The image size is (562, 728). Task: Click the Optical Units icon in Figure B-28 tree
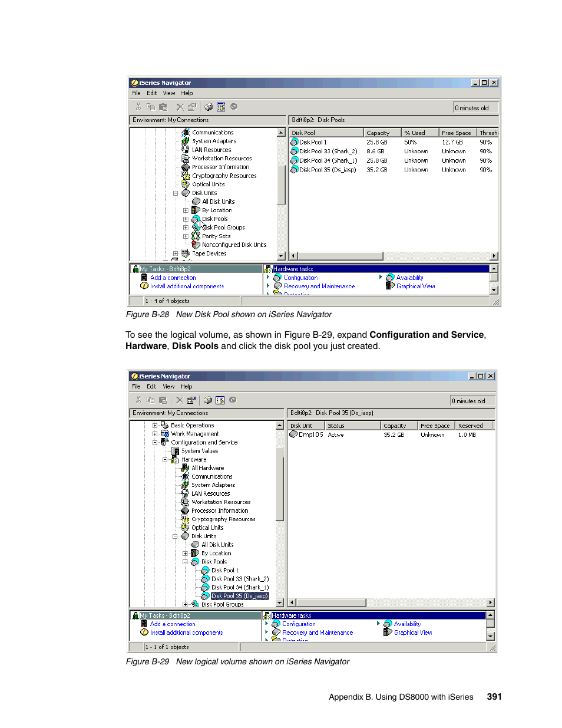186,184
